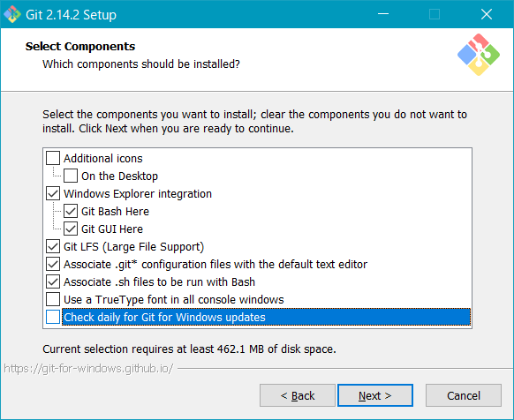Click 'Git LFS (Large File Support)' label text
Viewport: 514px width, 420px height.
coord(133,247)
